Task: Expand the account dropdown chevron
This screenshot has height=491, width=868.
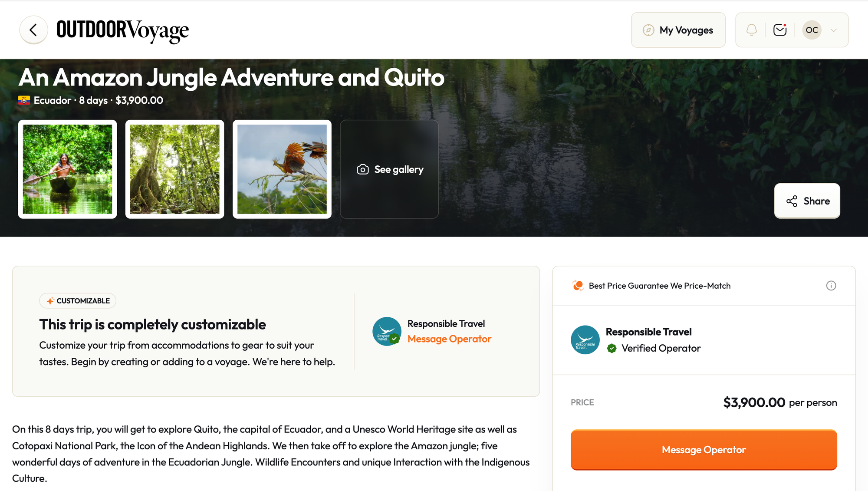Action: tap(833, 30)
